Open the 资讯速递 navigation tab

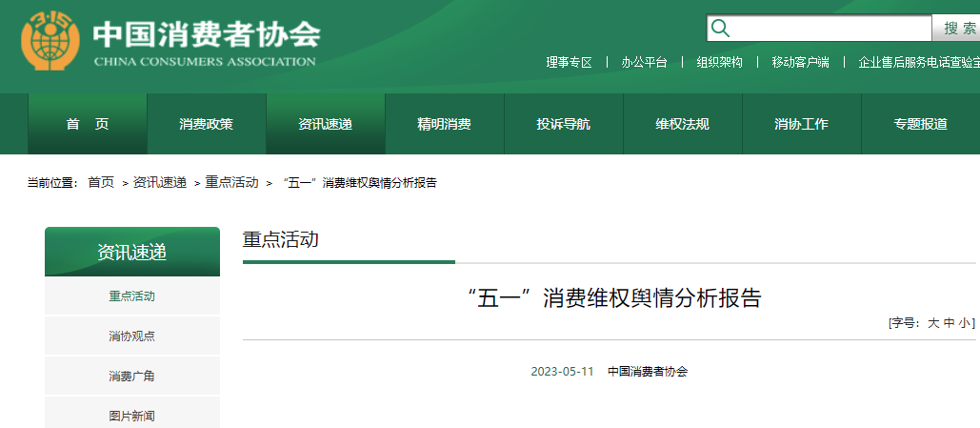coord(325,124)
